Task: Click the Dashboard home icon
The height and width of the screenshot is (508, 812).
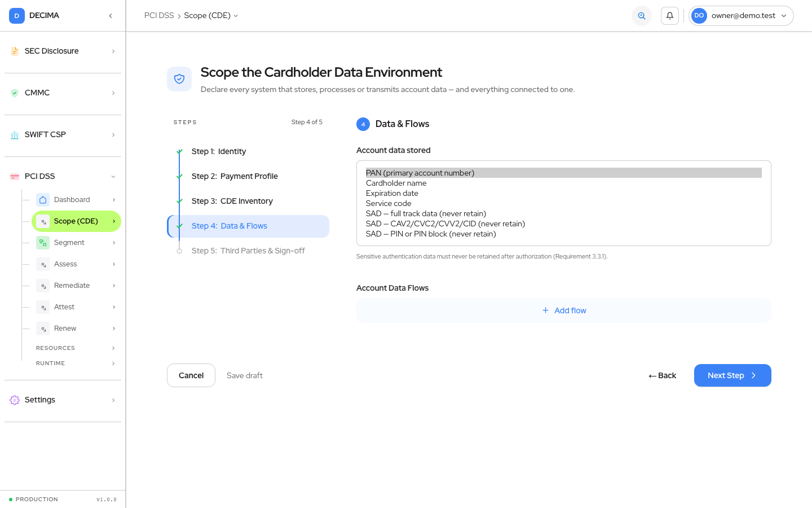Action: tap(43, 200)
